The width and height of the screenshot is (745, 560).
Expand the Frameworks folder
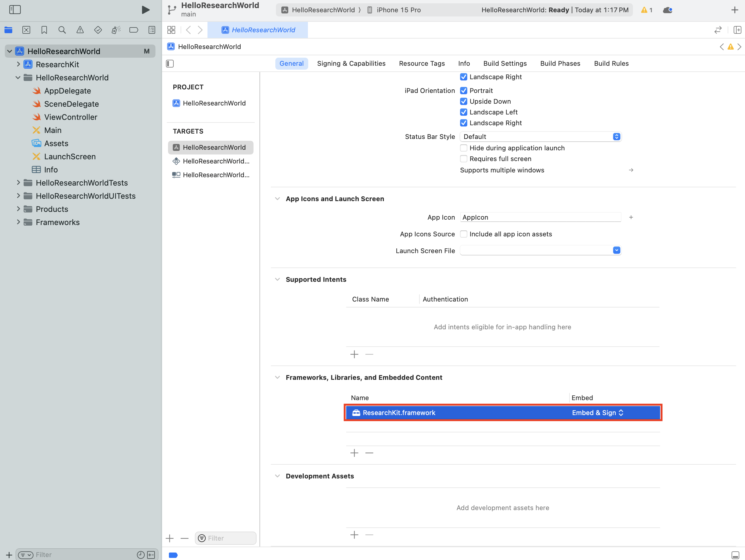click(18, 222)
